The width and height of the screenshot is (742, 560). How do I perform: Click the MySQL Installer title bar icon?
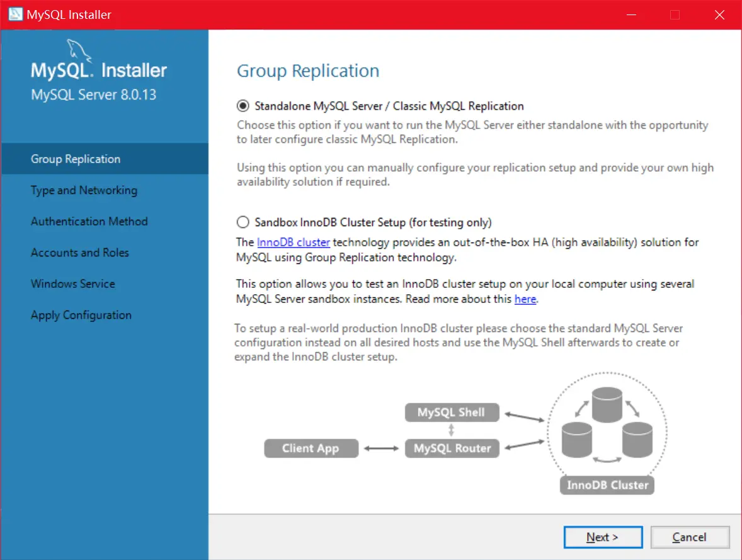(x=15, y=14)
